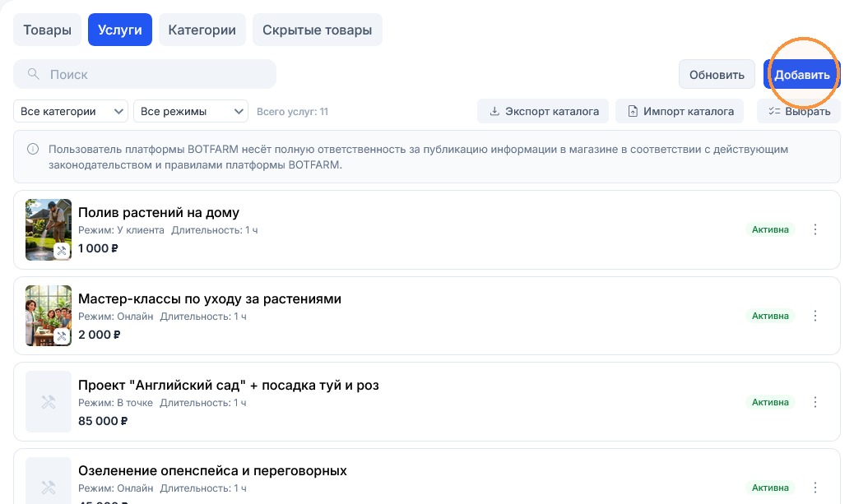854x504 pixels.
Task: Click Экспорт каталога button
Action: click(543, 111)
